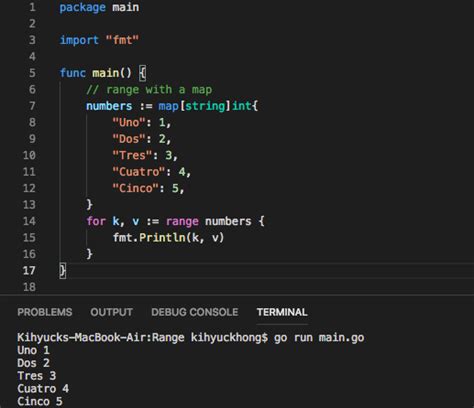Screen dimensions: 474x408
Task: Click the 'Cuatro 4' terminal output line
Action: click(x=43, y=389)
